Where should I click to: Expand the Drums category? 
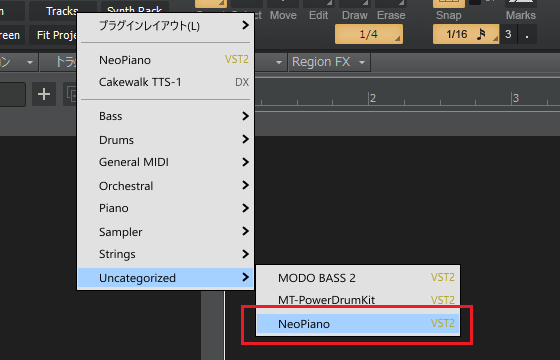tap(165, 140)
